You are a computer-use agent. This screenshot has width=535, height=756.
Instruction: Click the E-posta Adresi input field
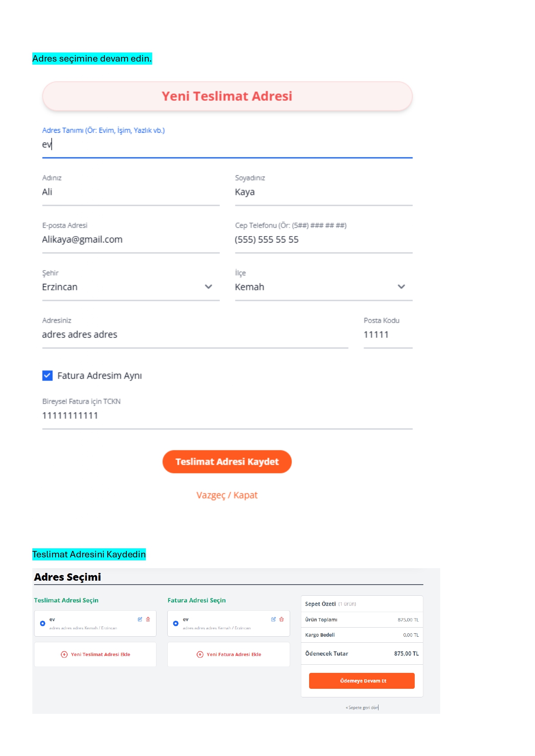[131, 240]
